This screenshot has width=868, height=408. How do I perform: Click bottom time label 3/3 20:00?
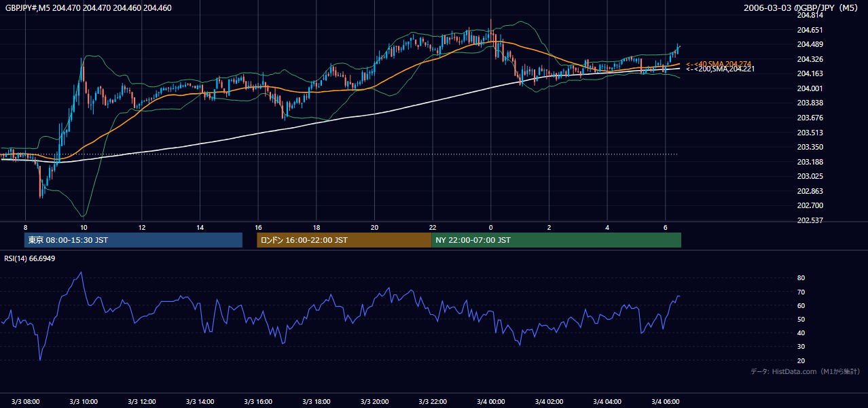click(x=374, y=401)
